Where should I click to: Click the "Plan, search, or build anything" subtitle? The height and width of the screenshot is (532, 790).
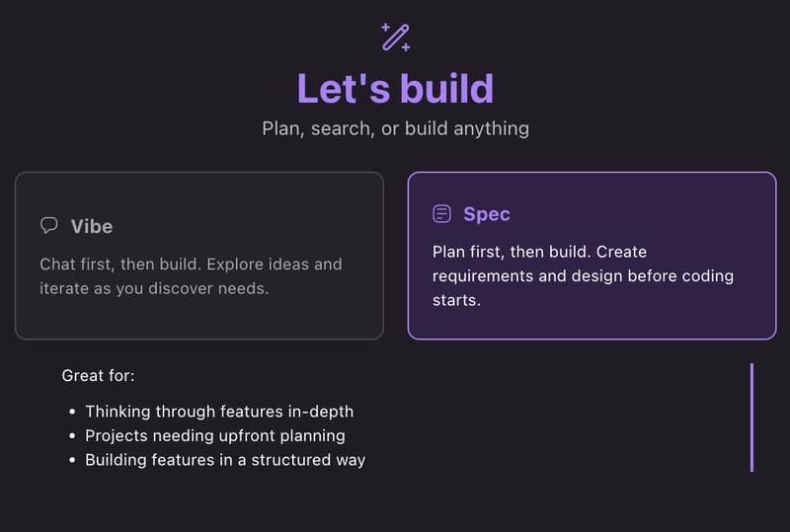click(x=395, y=128)
